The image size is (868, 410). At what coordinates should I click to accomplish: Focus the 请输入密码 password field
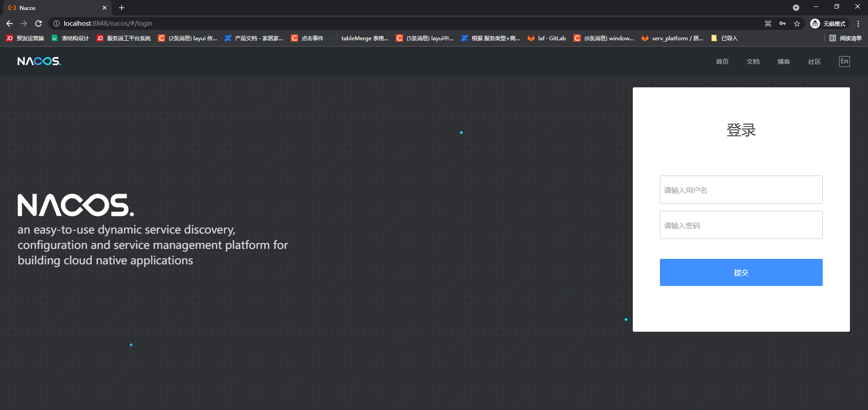[x=741, y=225]
